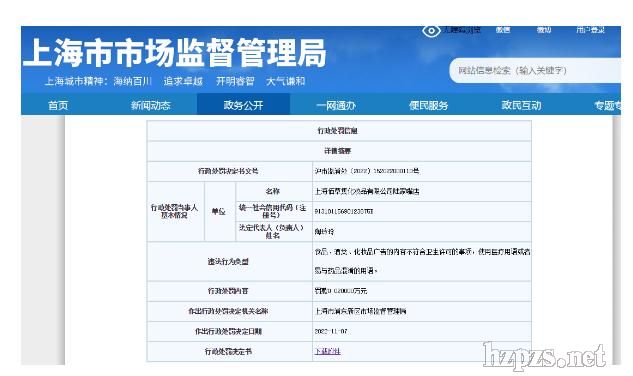Open the 一网通办 navigation tab
Image resolution: width=633 pixels, height=376 pixels.
coord(336,105)
